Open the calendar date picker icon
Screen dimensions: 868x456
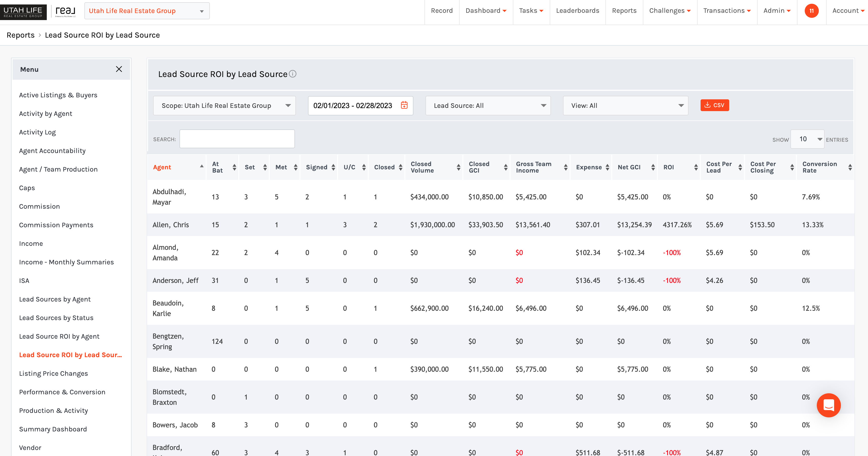pyautogui.click(x=404, y=105)
